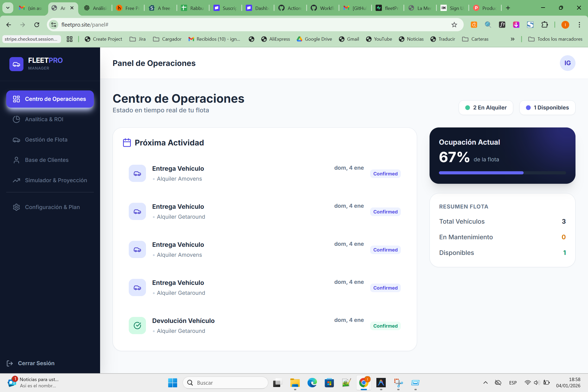This screenshot has height=392, width=588.
Task: Open Configuración & Plan gear icon
Action: [16, 207]
